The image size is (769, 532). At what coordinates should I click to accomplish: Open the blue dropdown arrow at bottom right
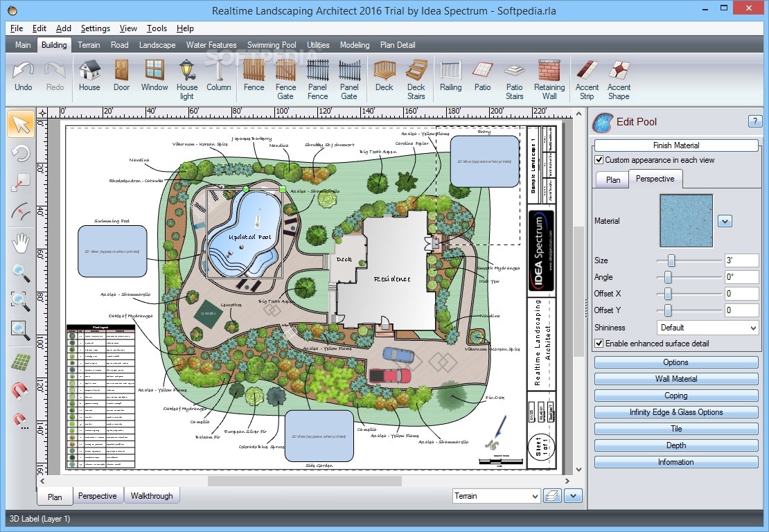(573, 496)
